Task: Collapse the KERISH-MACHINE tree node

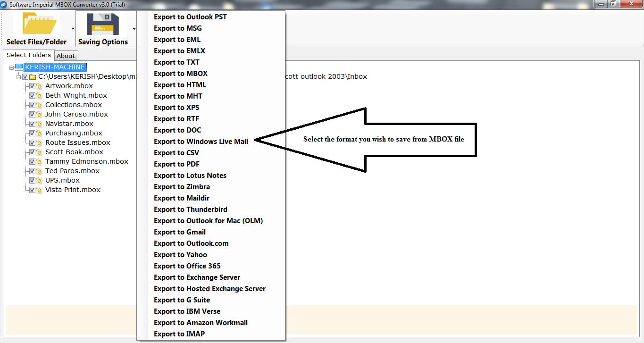Action: coord(11,67)
